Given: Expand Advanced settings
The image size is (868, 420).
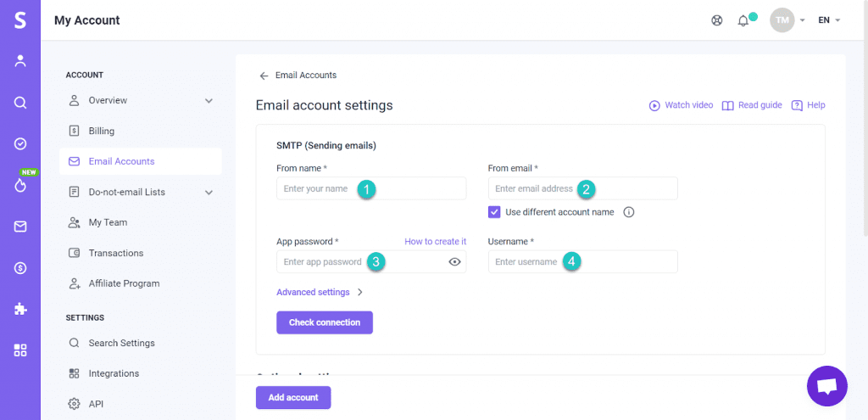Looking at the screenshot, I should point(320,292).
